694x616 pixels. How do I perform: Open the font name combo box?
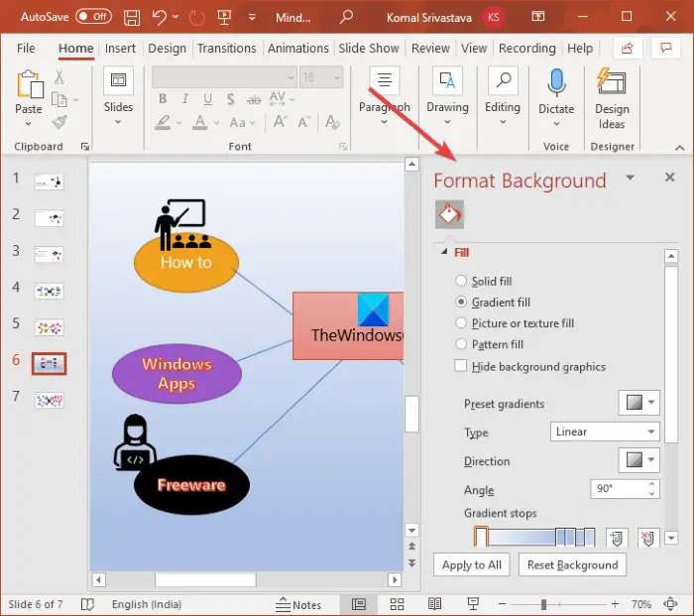click(x=224, y=77)
